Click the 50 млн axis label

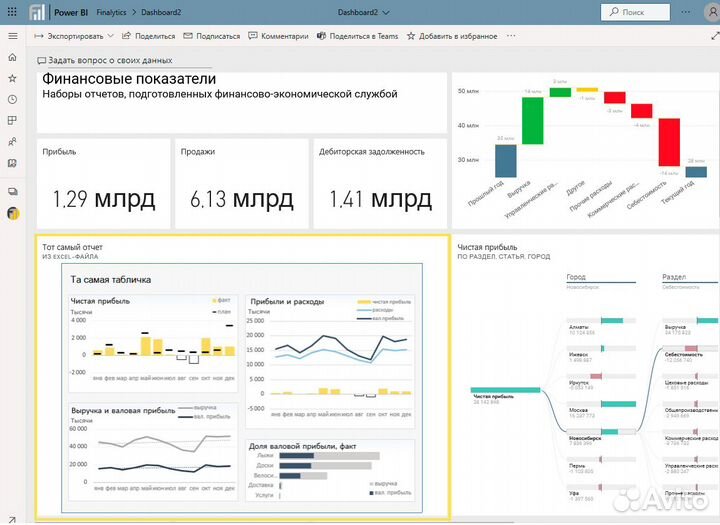pos(468,91)
